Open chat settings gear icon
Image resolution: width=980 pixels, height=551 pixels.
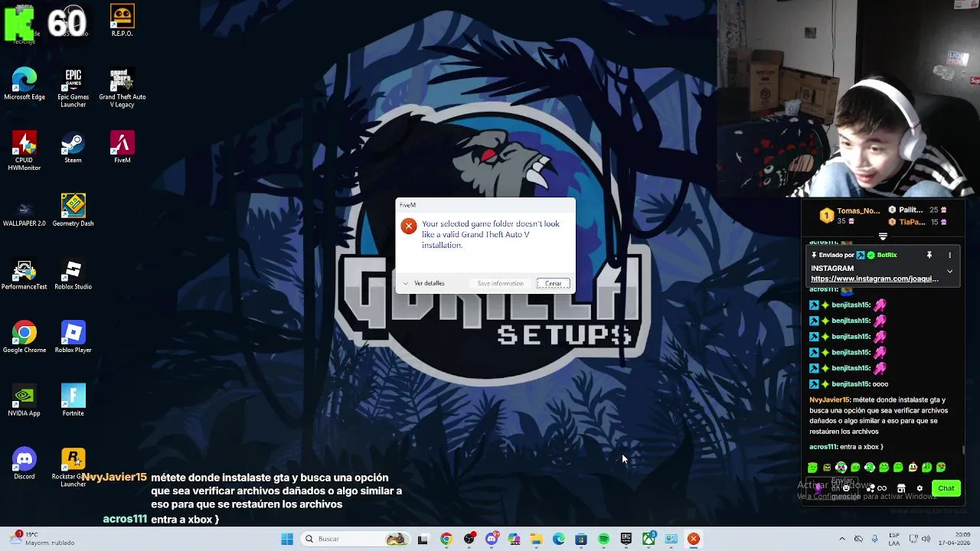tap(920, 488)
